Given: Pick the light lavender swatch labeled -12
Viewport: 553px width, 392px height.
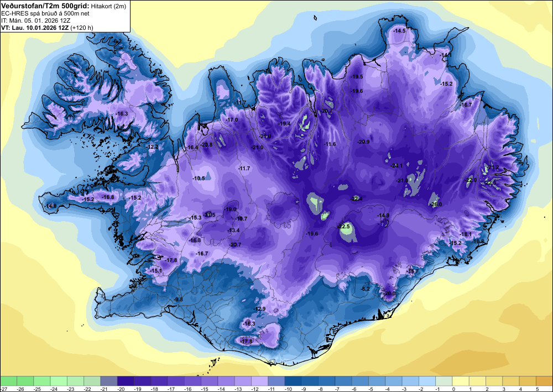Looking at the screenshot, I should point(259,381).
